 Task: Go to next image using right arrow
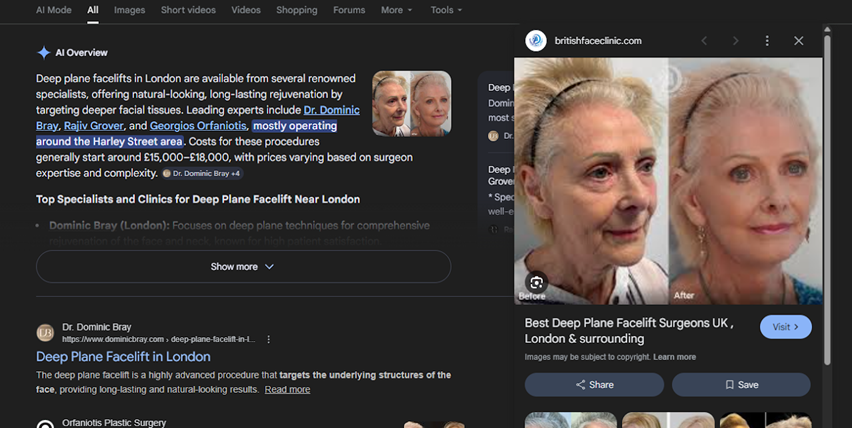coord(735,41)
